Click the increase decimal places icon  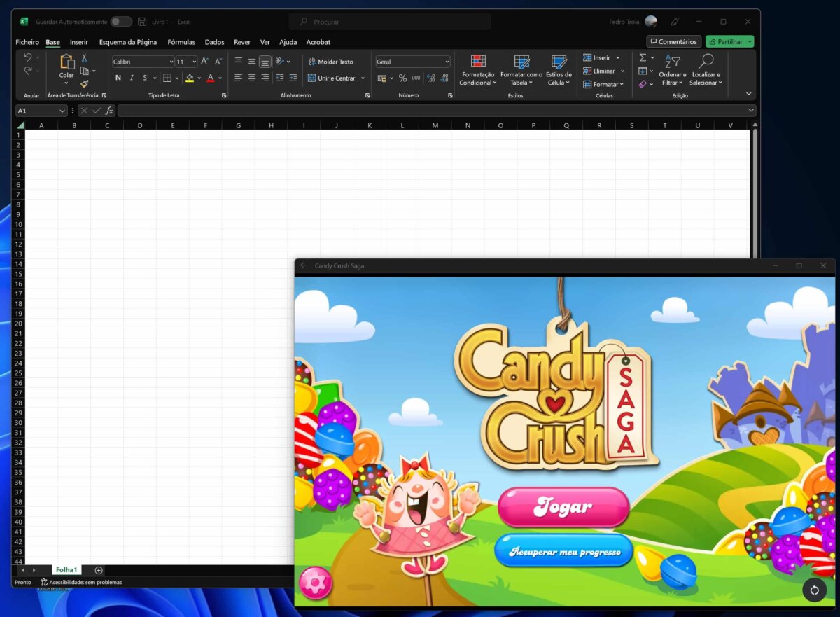pos(430,78)
